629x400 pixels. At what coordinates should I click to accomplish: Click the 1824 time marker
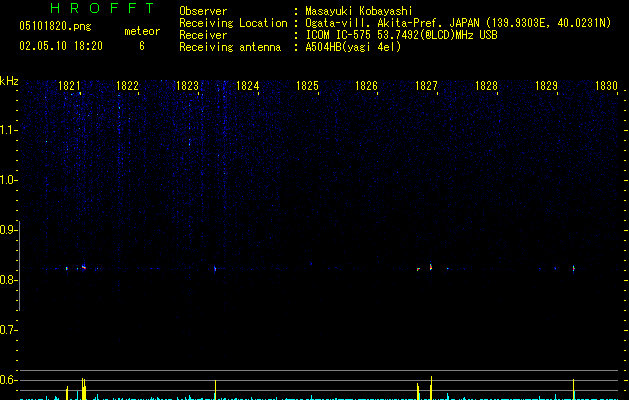tap(248, 86)
